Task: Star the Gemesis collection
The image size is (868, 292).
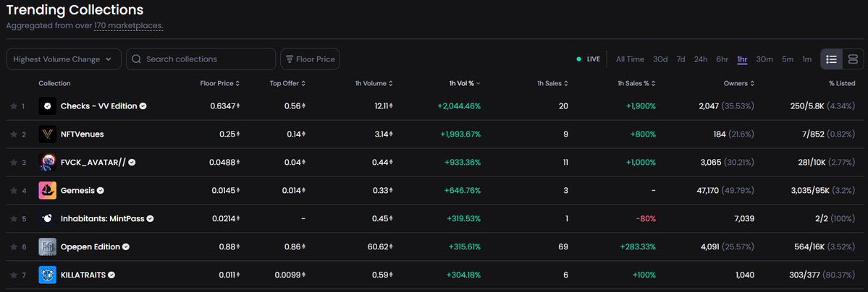Action: [x=14, y=190]
